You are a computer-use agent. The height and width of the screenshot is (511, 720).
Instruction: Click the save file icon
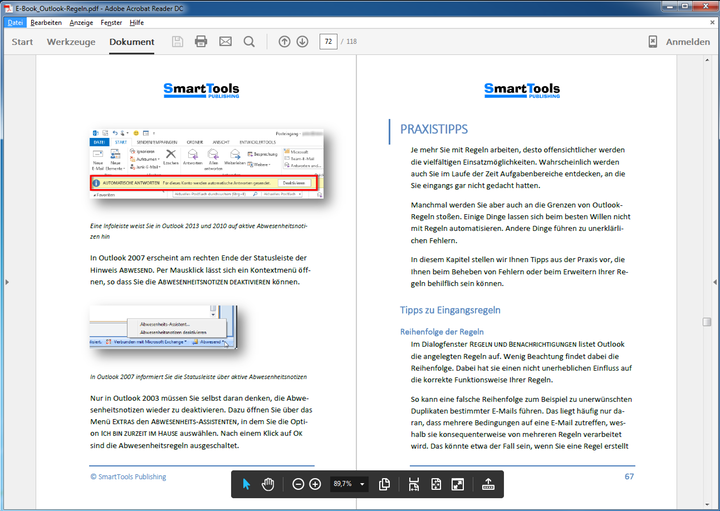(177, 42)
